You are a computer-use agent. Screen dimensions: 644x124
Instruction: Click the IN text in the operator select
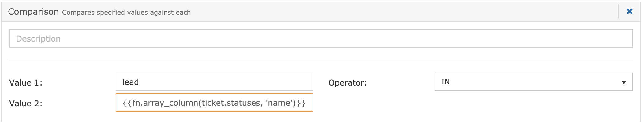click(445, 82)
